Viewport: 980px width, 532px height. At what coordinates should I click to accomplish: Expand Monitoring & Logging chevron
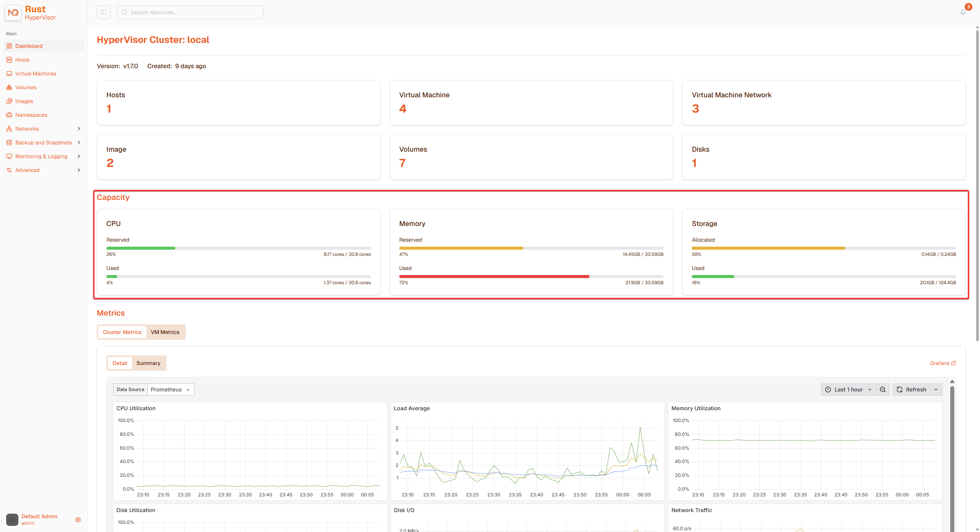pyautogui.click(x=79, y=156)
